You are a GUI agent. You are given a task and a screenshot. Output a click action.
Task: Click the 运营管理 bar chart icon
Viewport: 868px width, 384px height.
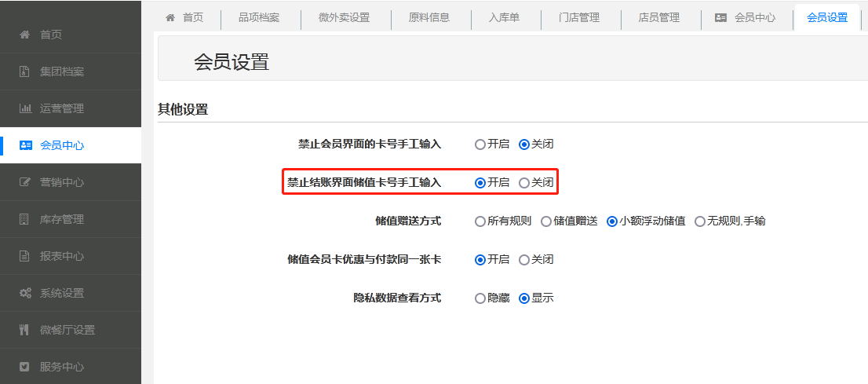pos(25,108)
